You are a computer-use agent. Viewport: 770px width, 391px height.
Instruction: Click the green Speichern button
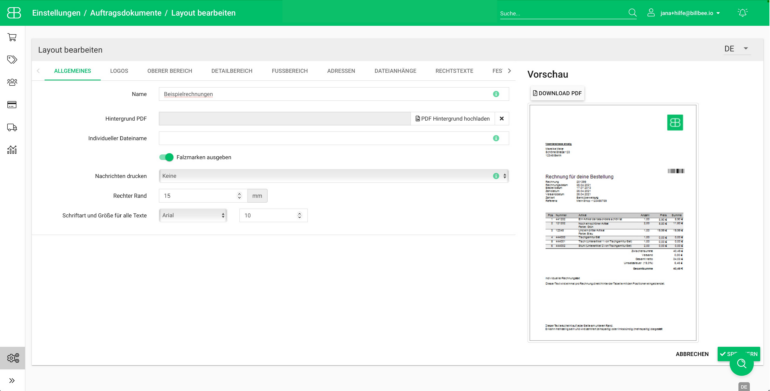tap(739, 354)
